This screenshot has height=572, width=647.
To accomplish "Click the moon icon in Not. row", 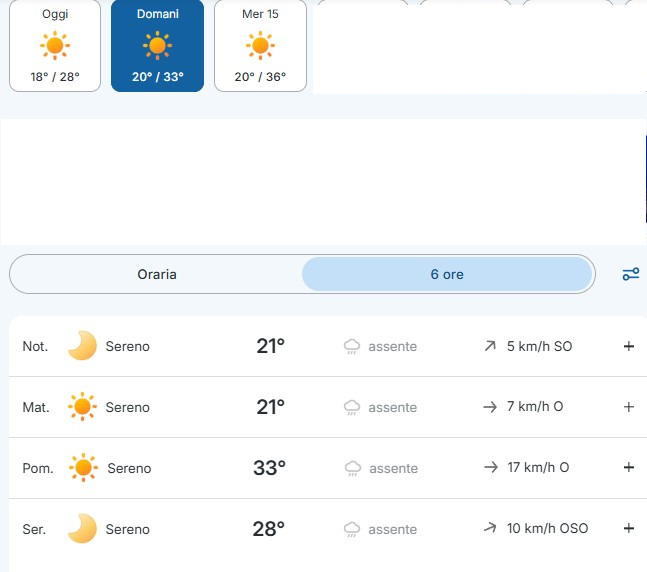I will point(82,345).
